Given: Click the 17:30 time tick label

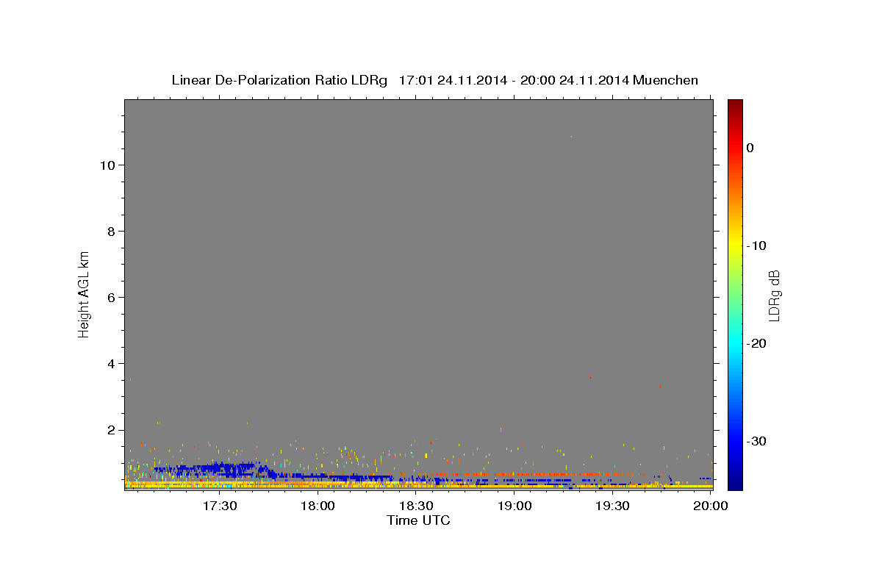Looking at the screenshot, I should coord(220,506).
